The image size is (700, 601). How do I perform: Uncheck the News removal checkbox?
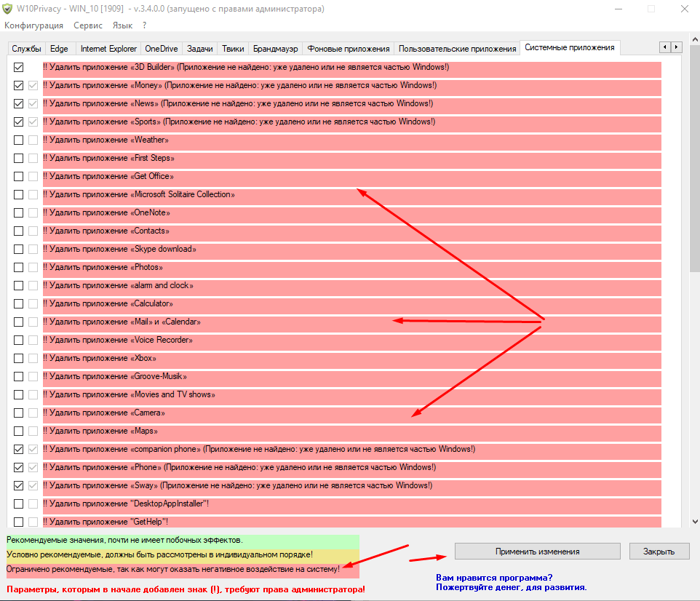[18, 103]
